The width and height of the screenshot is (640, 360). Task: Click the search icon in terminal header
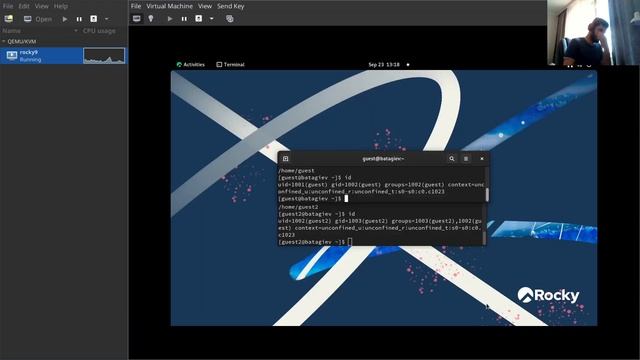[x=451, y=159]
